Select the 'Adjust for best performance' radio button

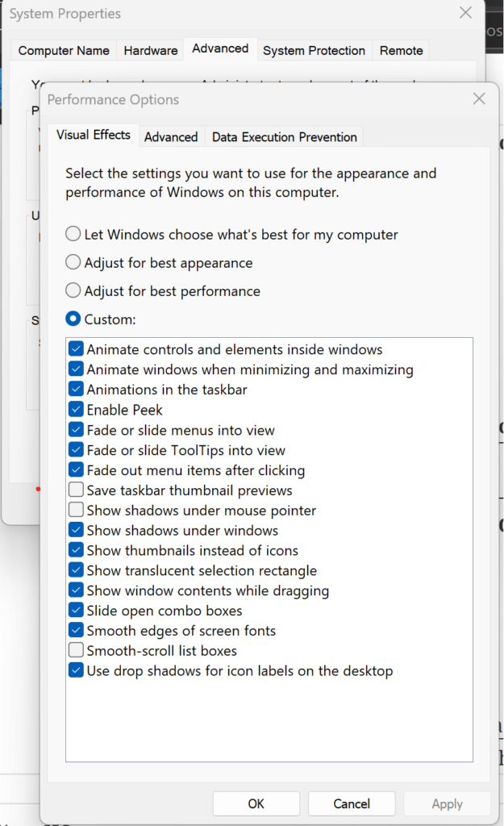[73, 290]
